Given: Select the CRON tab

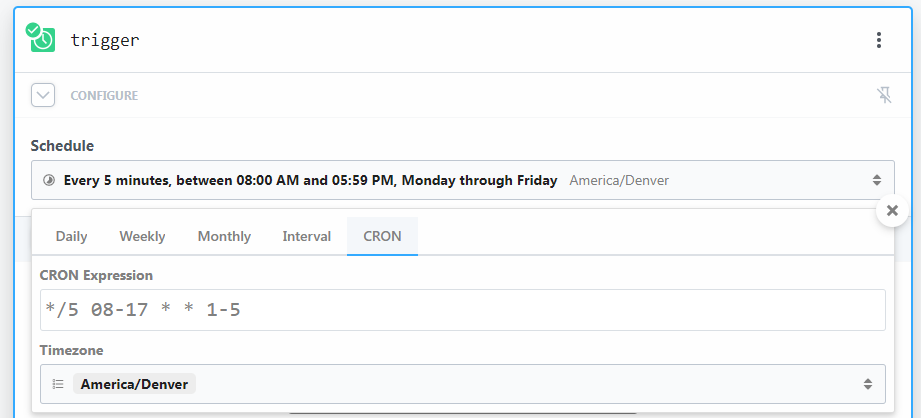Looking at the screenshot, I should [382, 236].
